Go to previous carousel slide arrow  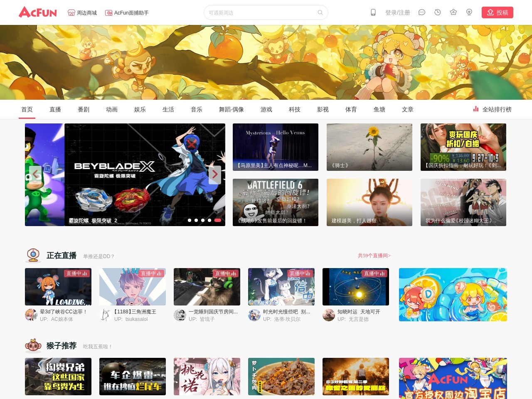35,175
